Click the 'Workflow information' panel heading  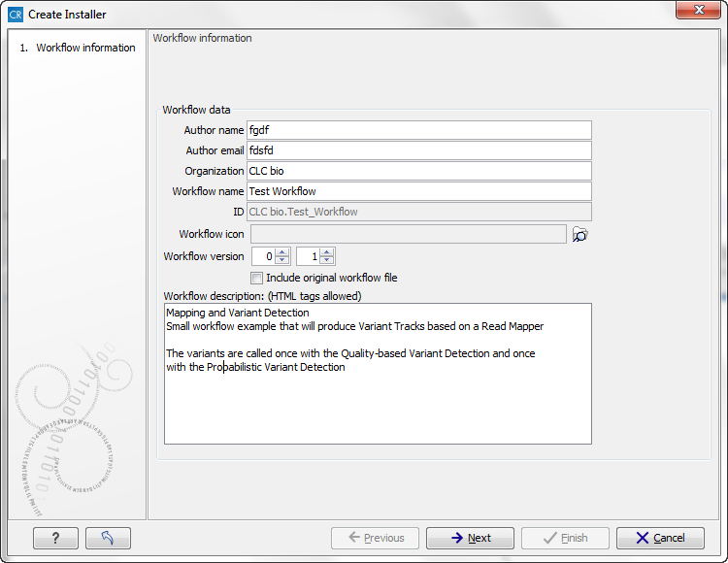click(203, 38)
